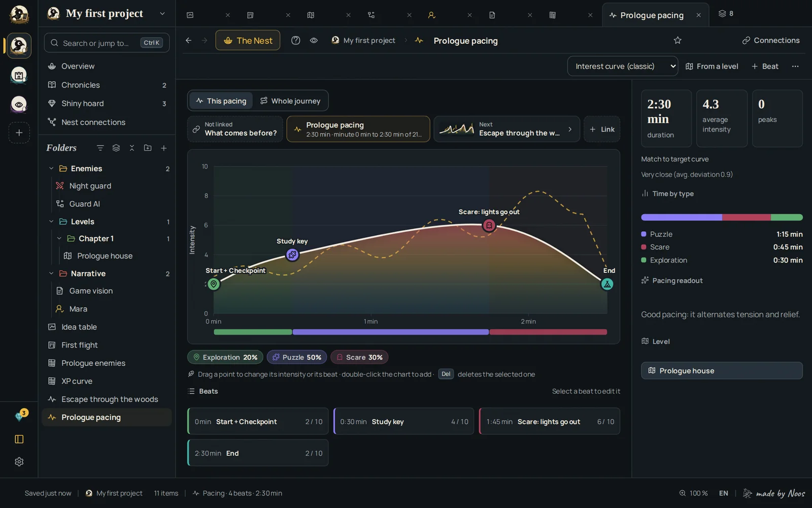
Task: Toggle the Exploration 20% filter chip
Action: (x=225, y=357)
